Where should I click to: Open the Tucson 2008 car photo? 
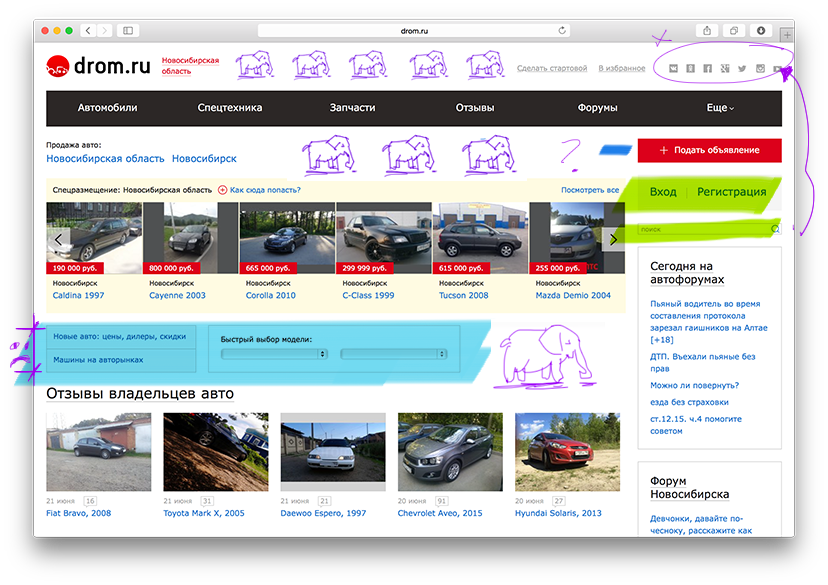[481, 238]
